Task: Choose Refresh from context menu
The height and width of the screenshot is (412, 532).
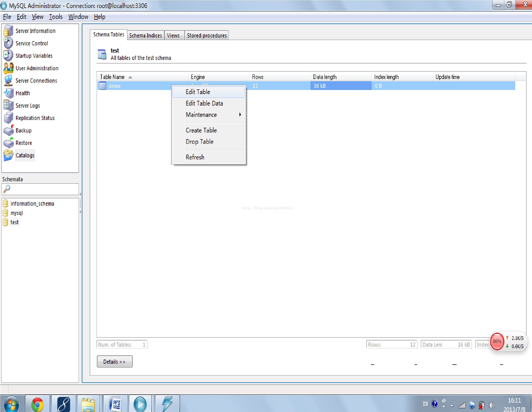Action: click(x=208, y=157)
